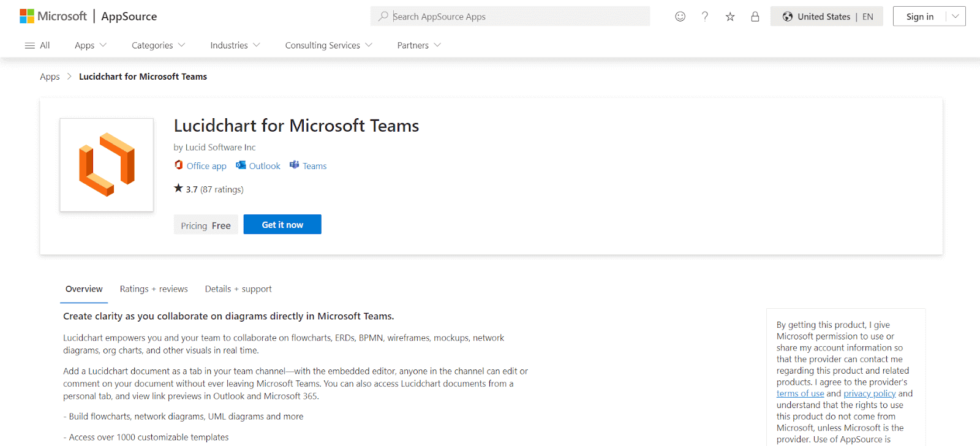
Task: Open the 87 ratings text
Action: [222, 189]
